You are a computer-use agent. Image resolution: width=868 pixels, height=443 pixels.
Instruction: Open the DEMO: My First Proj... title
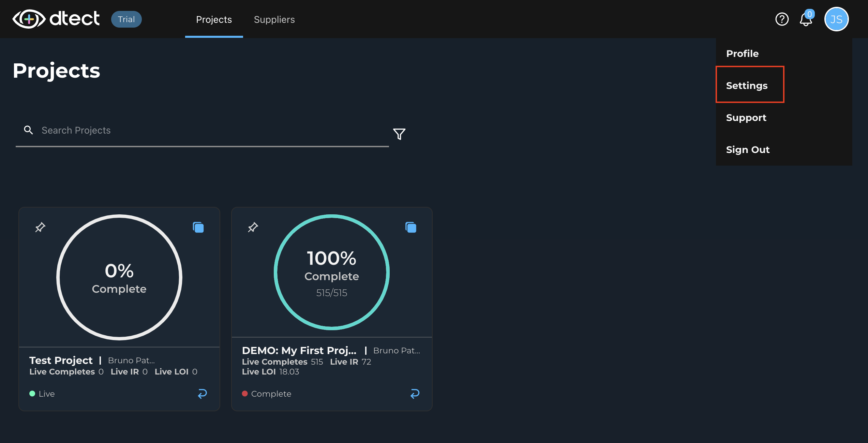point(299,350)
